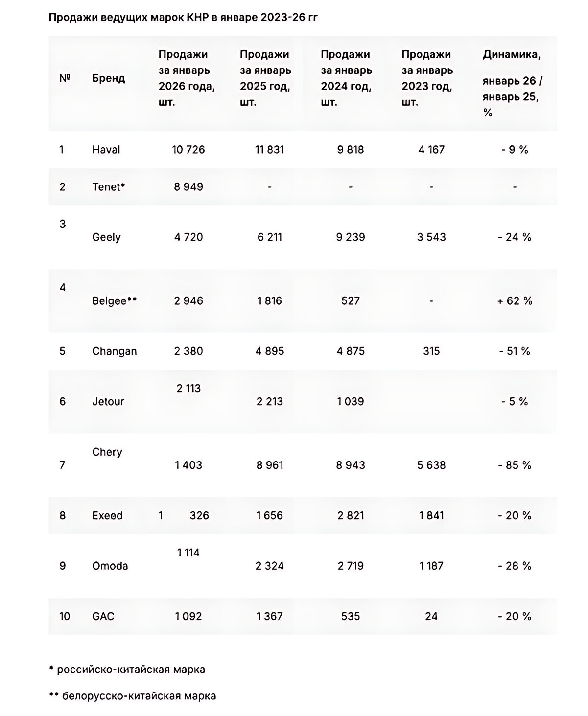Click the российско-китайская марка footnote

point(127,670)
